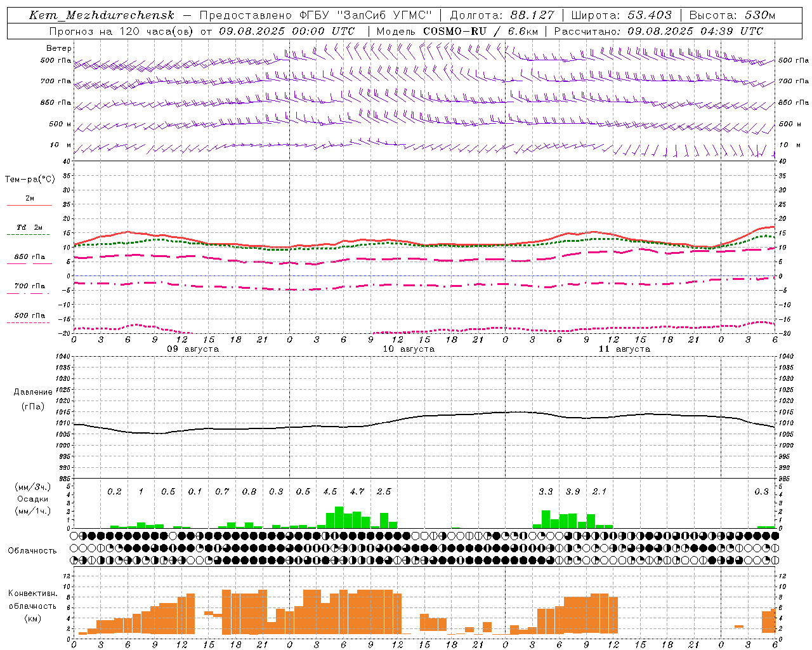
Task: Click the "500 гПа" entry in the temperature legend
Action: click(x=30, y=315)
